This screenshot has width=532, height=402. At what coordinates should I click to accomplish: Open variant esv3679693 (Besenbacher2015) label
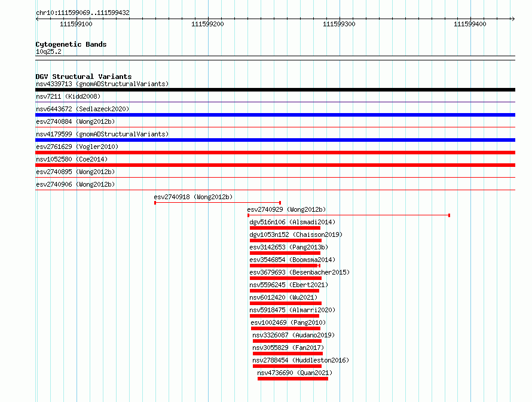click(x=299, y=272)
